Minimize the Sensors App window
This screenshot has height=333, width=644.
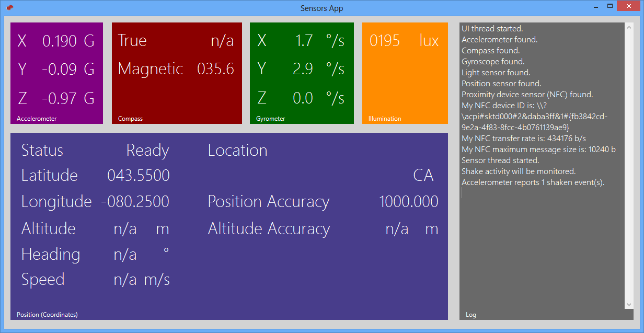594,6
